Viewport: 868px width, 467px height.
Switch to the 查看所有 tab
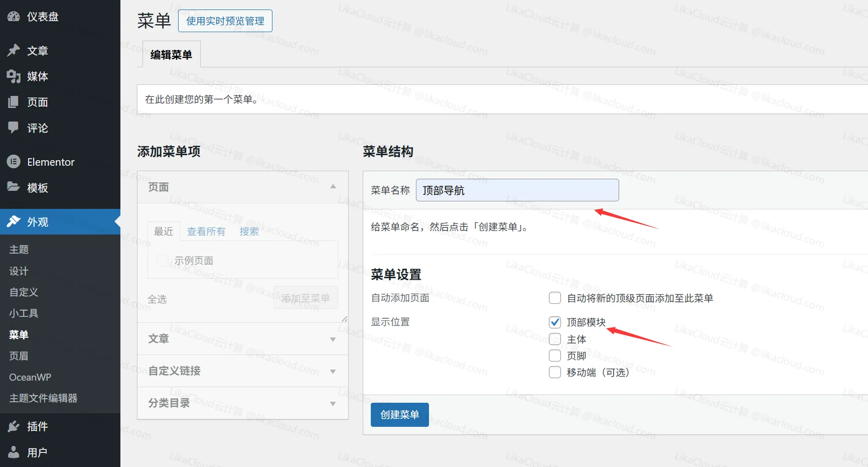pyautogui.click(x=206, y=231)
